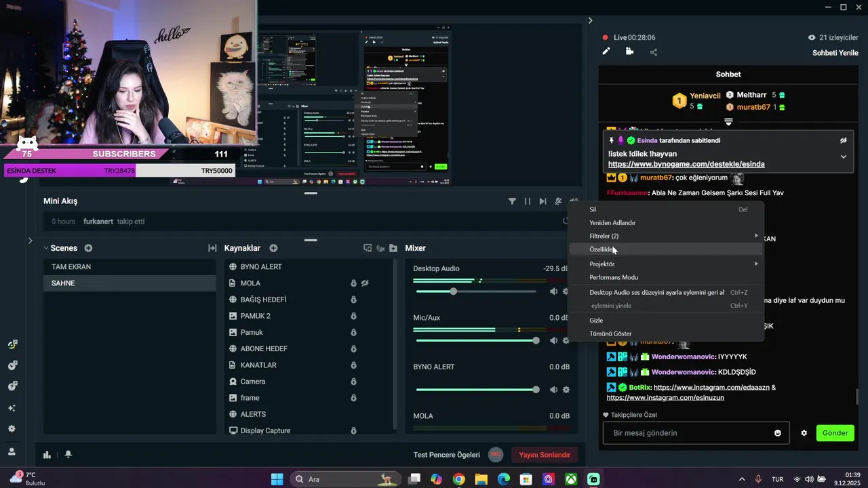
Task: Choose Tümünü Göster menu entry
Action: 665,333
